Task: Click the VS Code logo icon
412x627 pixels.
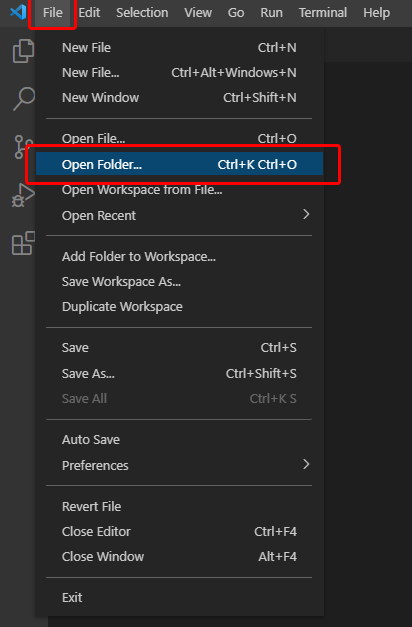Action: 18,12
